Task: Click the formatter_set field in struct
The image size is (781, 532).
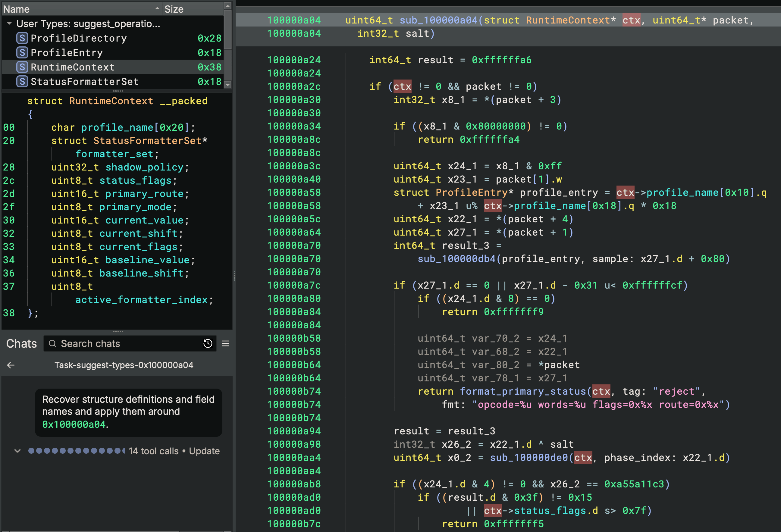Action: [114, 154]
